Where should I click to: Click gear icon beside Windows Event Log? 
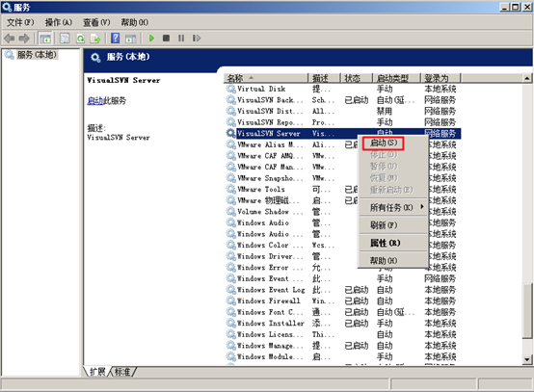click(231, 290)
